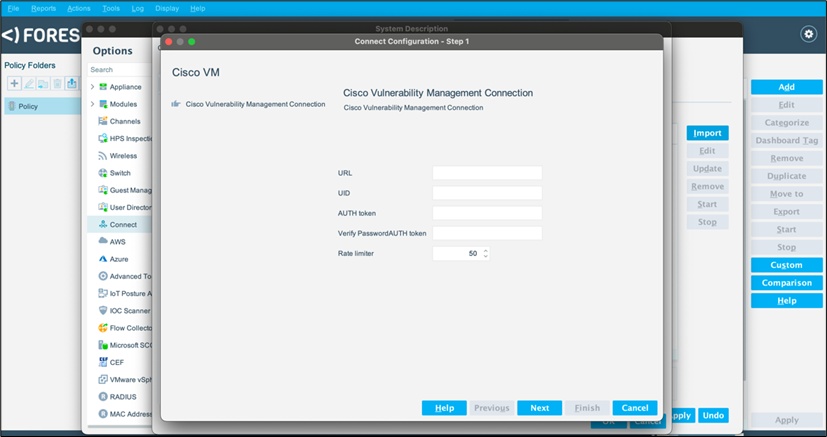Click the AWS cloud icon in Options

(x=103, y=241)
